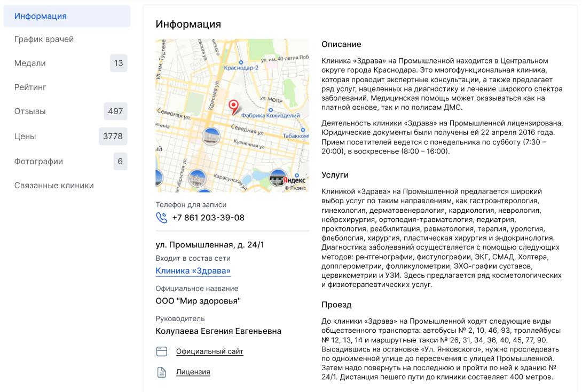Follow the Клиника «Здрава» network link

tap(193, 271)
